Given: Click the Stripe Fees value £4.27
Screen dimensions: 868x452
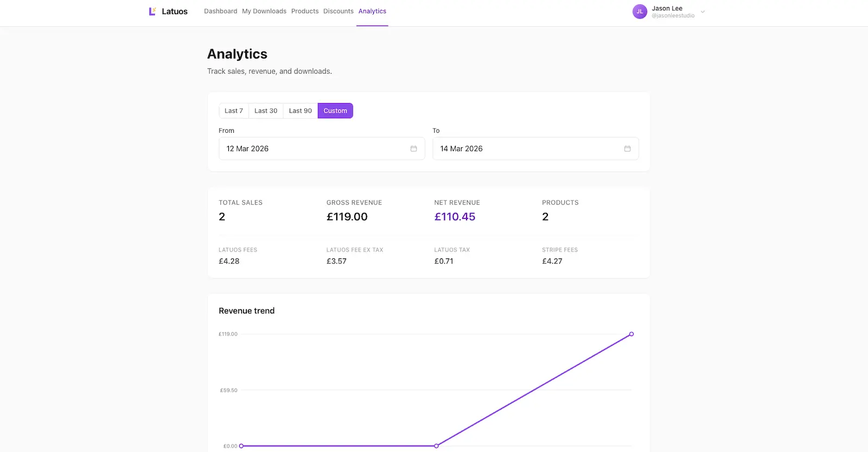Looking at the screenshot, I should pyautogui.click(x=552, y=261).
